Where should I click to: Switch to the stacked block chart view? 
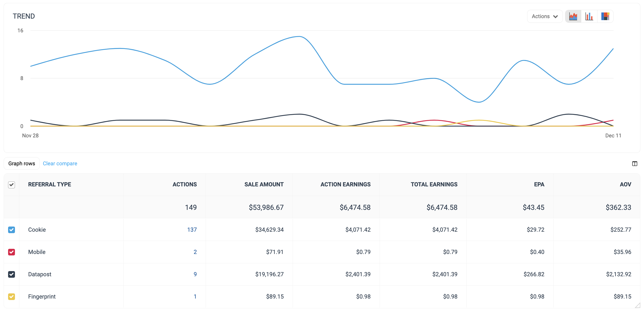tap(605, 16)
